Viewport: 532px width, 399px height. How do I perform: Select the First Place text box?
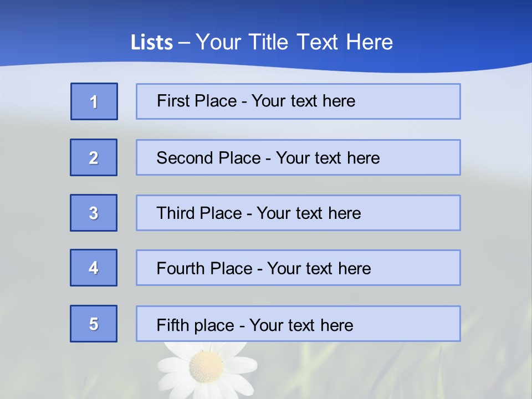coord(298,101)
